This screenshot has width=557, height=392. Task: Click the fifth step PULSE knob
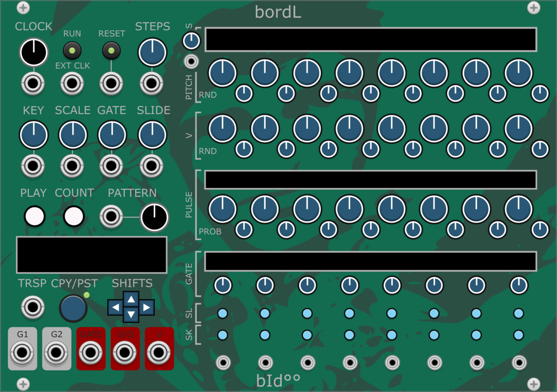[392, 208]
